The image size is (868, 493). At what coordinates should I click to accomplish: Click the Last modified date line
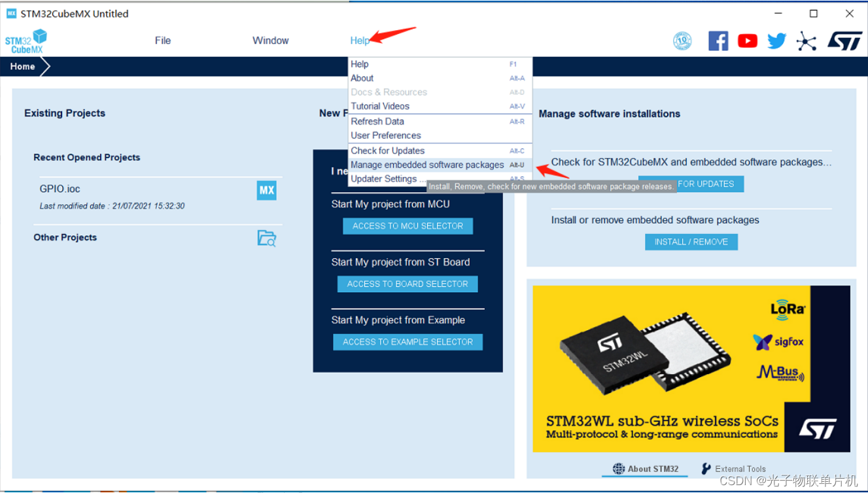click(x=112, y=206)
